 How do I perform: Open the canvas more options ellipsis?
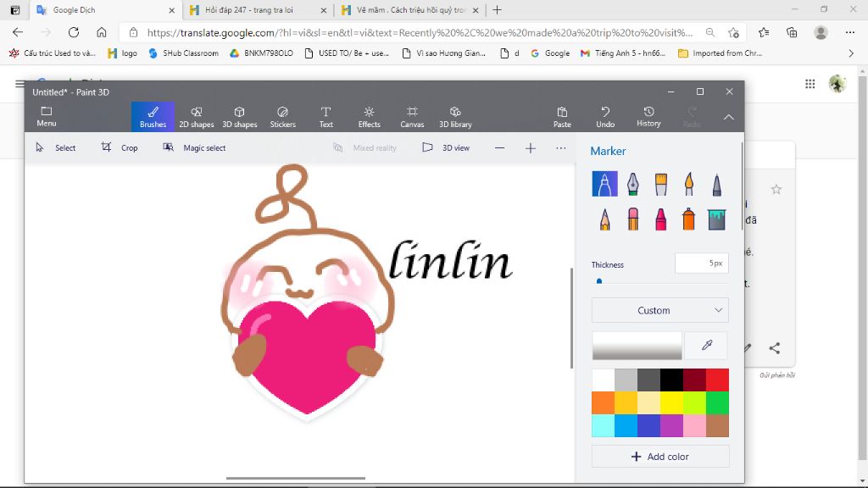(x=561, y=147)
